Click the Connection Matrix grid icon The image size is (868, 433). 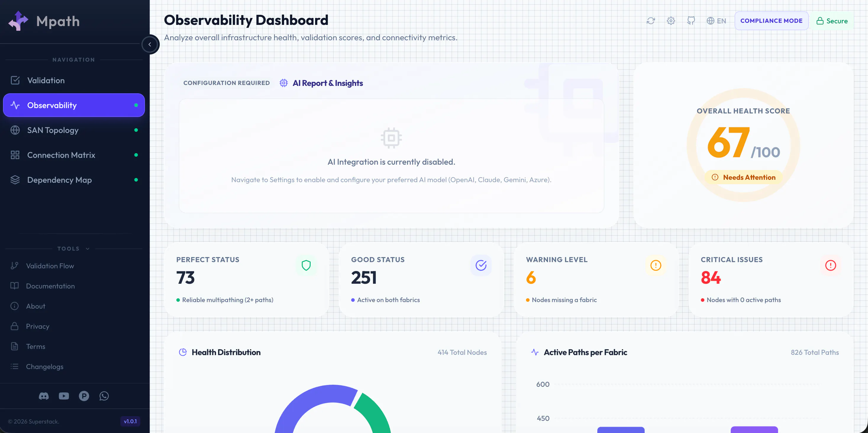coord(15,155)
